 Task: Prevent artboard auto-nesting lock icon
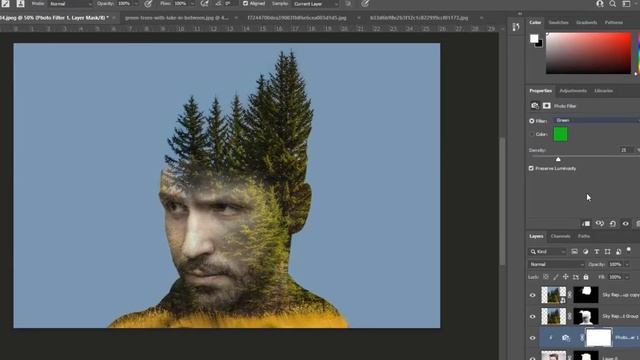coord(576,277)
